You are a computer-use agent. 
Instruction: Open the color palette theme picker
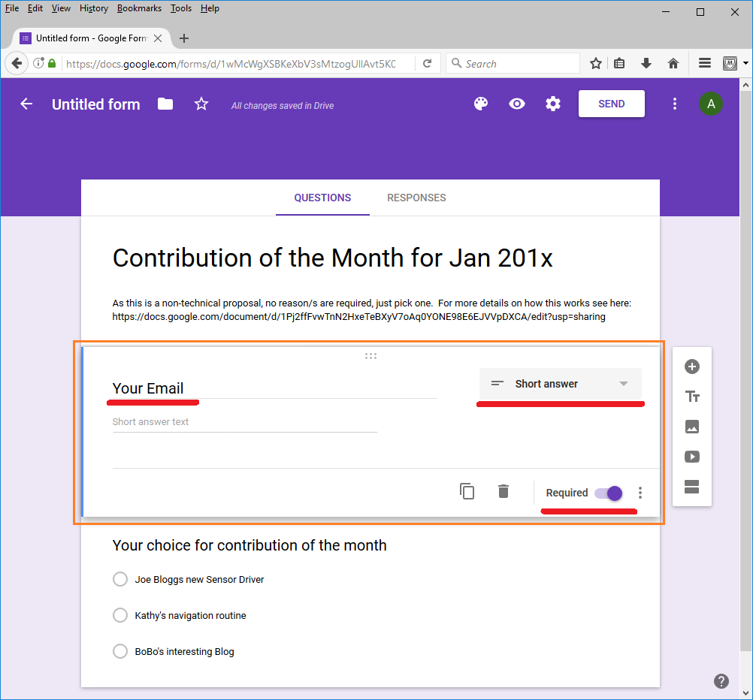pyautogui.click(x=481, y=104)
